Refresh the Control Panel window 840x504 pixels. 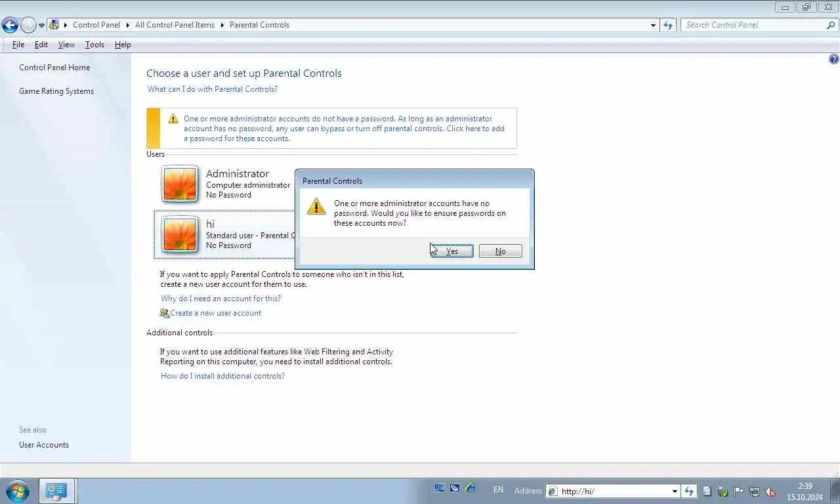(668, 25)
